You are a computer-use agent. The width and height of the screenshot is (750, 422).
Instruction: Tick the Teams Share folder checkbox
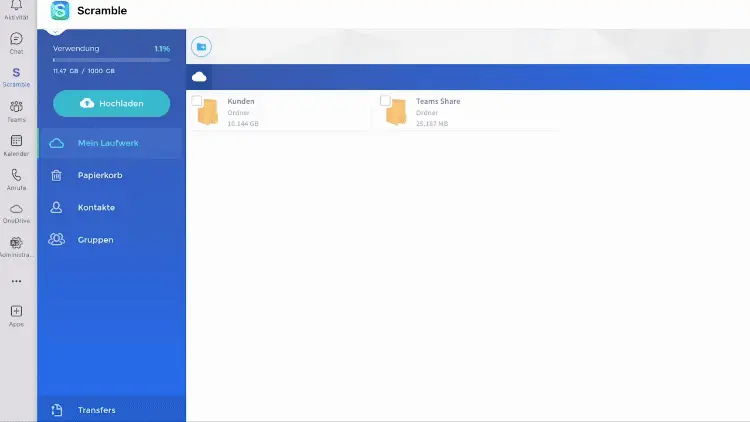click(x=385, y=100)
